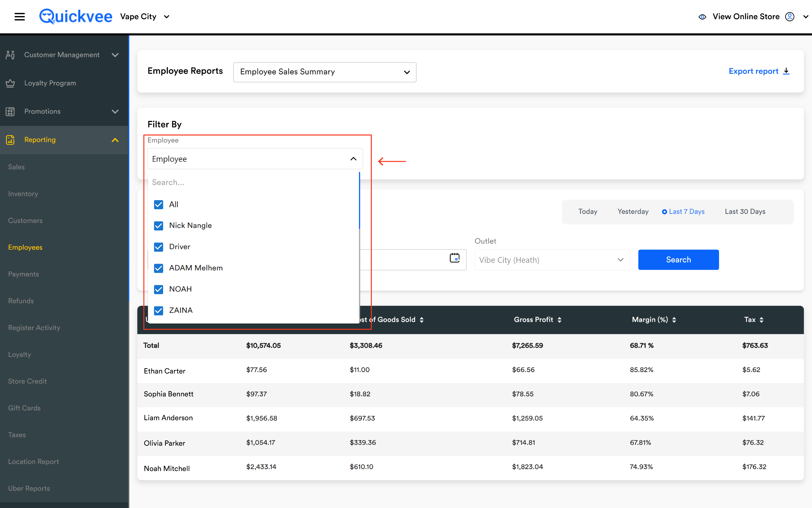Open Payments report in sidebar
The image size is (812, 508).
24,274
